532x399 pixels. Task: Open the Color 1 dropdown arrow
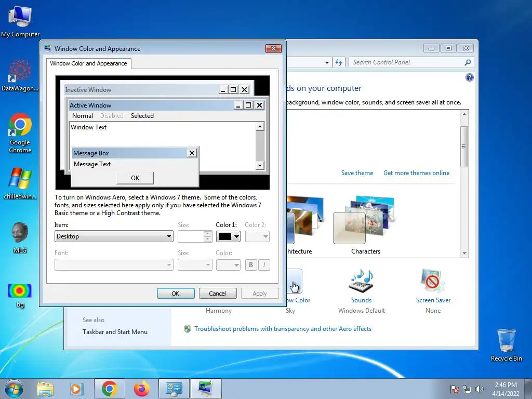tap(236, 236)
